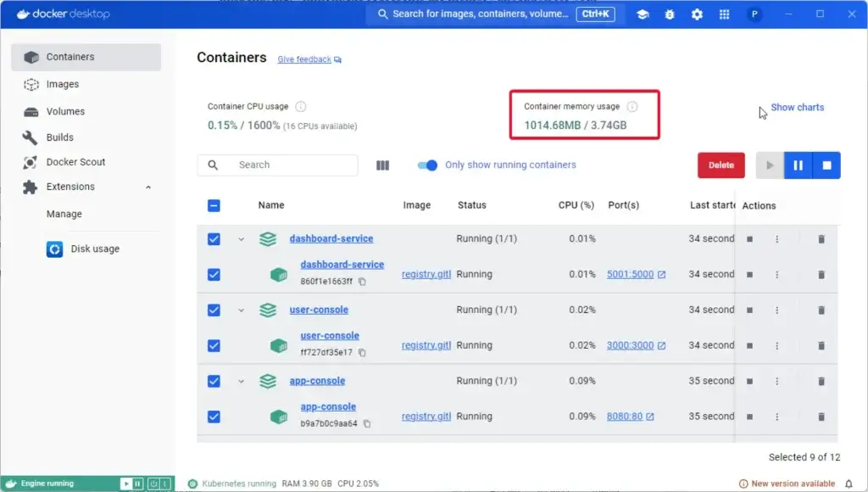Open notifications bell in the status bar
The image size is (868, 492).
click(x=849, y=484)
